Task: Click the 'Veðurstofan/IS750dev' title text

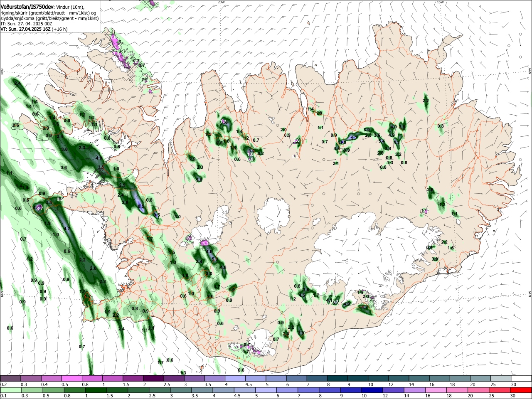Action: pyautogui.click(x=27, y=7)
